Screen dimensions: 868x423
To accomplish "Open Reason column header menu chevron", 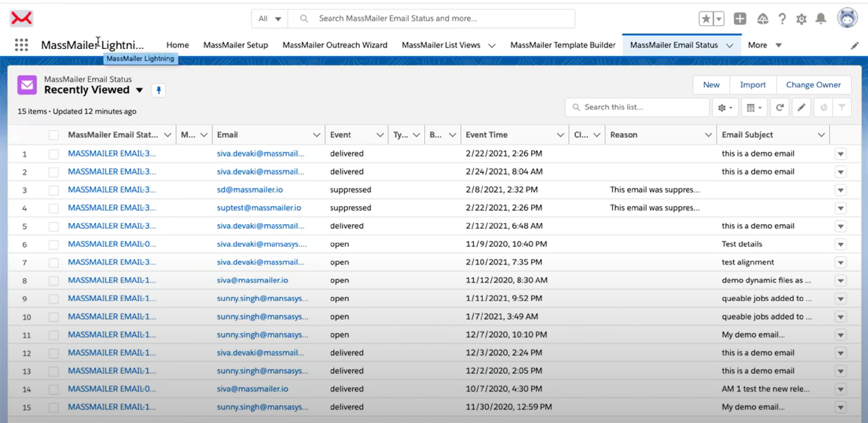I will coord(708,135).
